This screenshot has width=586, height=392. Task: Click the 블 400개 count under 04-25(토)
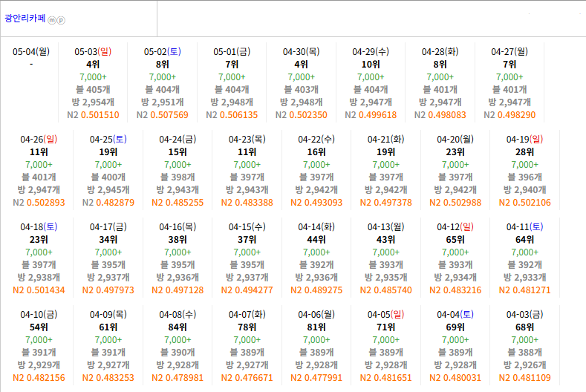coord(108,177)
